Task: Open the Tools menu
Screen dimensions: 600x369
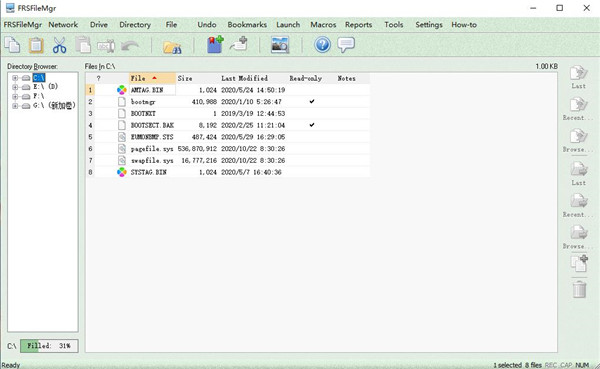Action: click(x=394, y=25)
